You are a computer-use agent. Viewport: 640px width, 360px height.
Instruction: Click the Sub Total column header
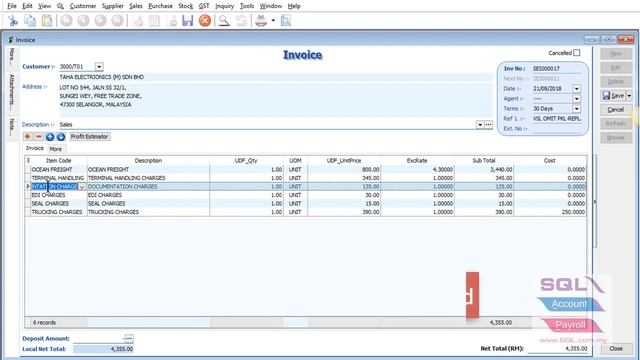coord(484,160)
